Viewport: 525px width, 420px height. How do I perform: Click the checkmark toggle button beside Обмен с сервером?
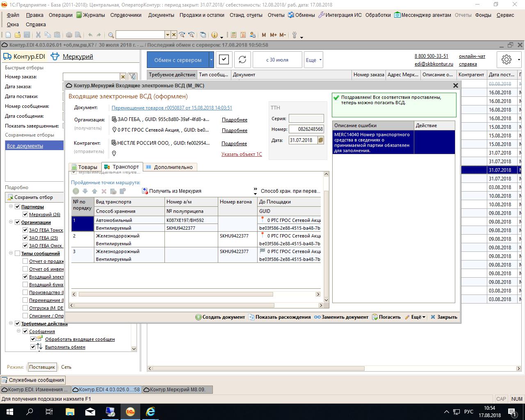(224, 59)
